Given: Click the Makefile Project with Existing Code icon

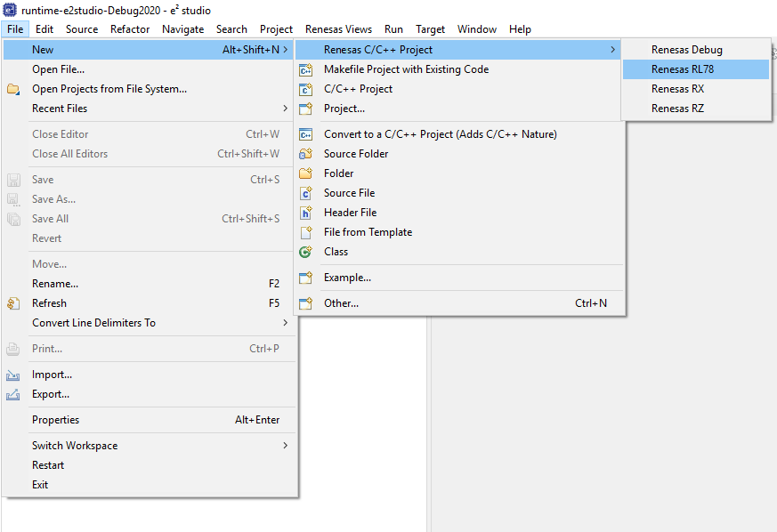Looking at the screenshot, I should [306, 70].
